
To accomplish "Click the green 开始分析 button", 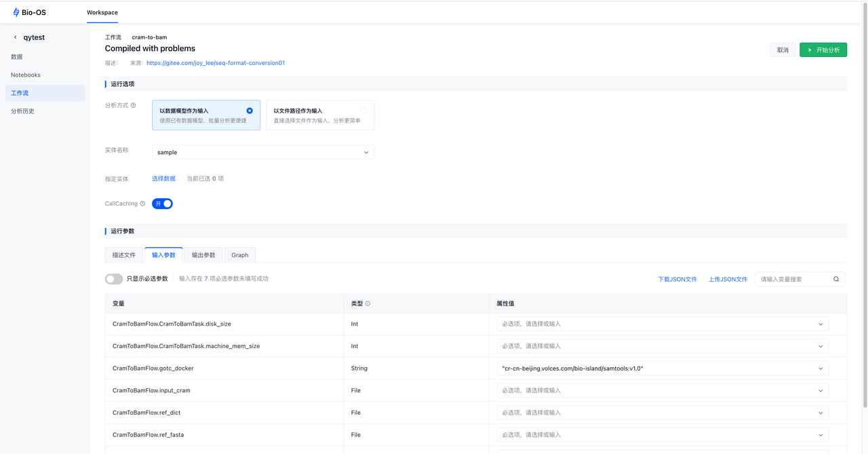I will 823,50.
